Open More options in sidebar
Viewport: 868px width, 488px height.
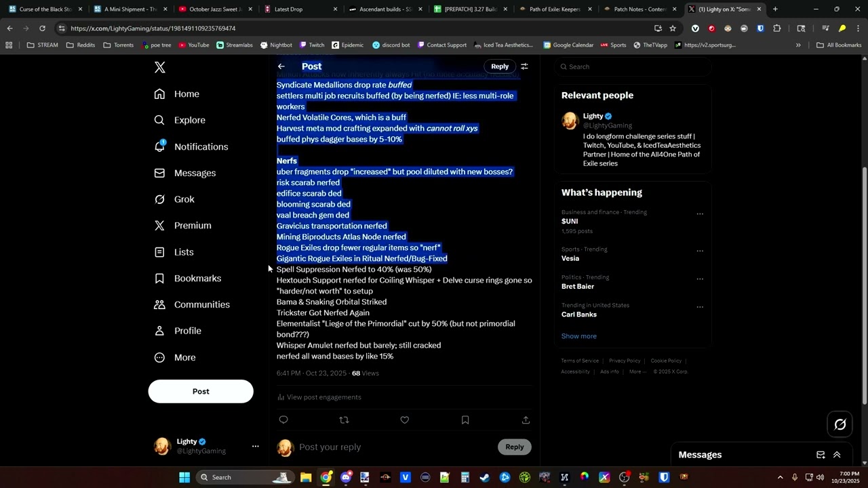pyautogui.click(x=175, y=357)
